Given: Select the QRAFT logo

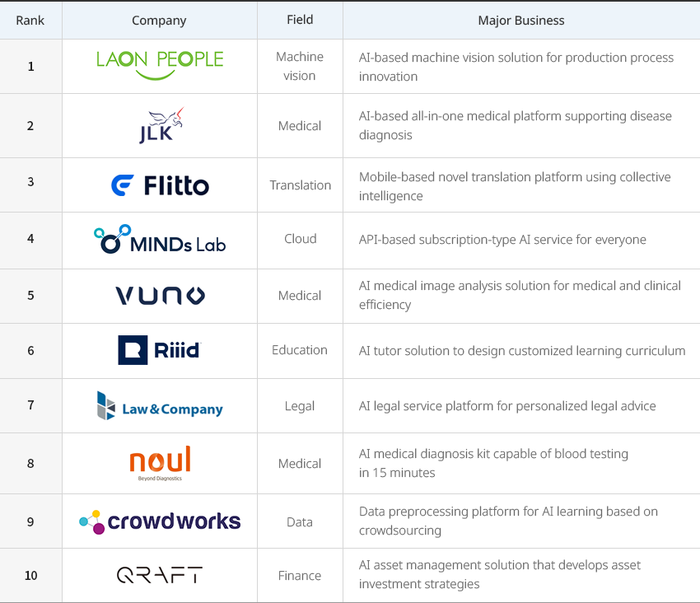Looking at the screenshot, I should click(160, 575).
